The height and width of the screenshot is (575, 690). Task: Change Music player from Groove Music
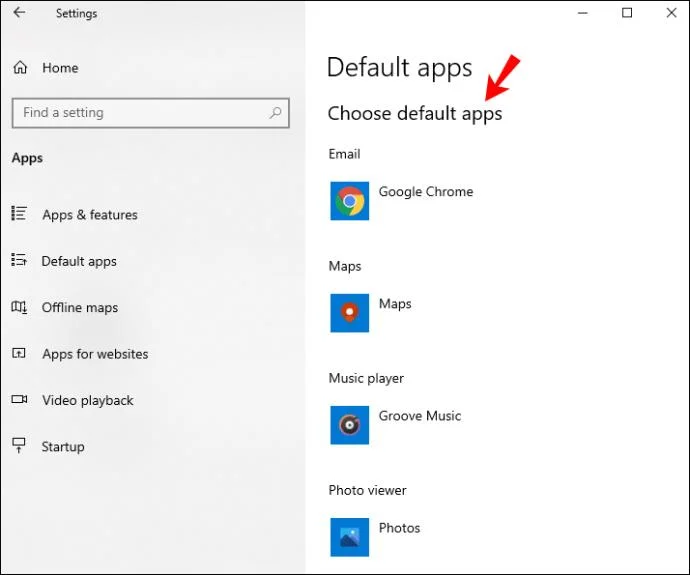point(420,416)
